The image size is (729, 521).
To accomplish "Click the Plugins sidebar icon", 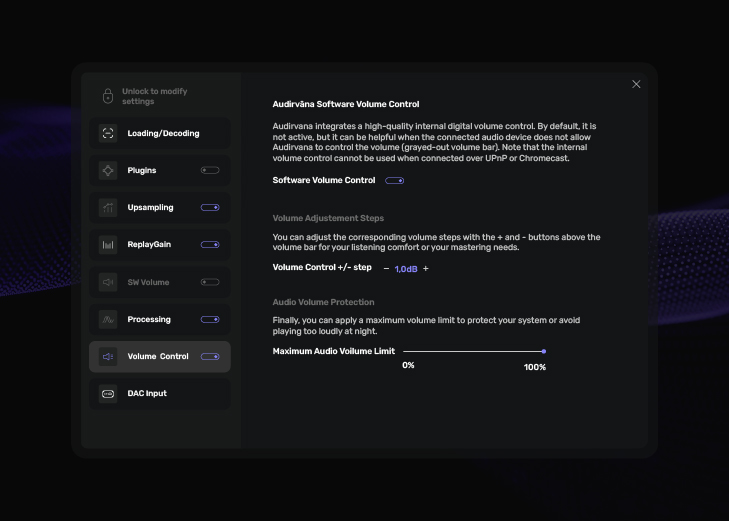I will click(x=108, y=171).
